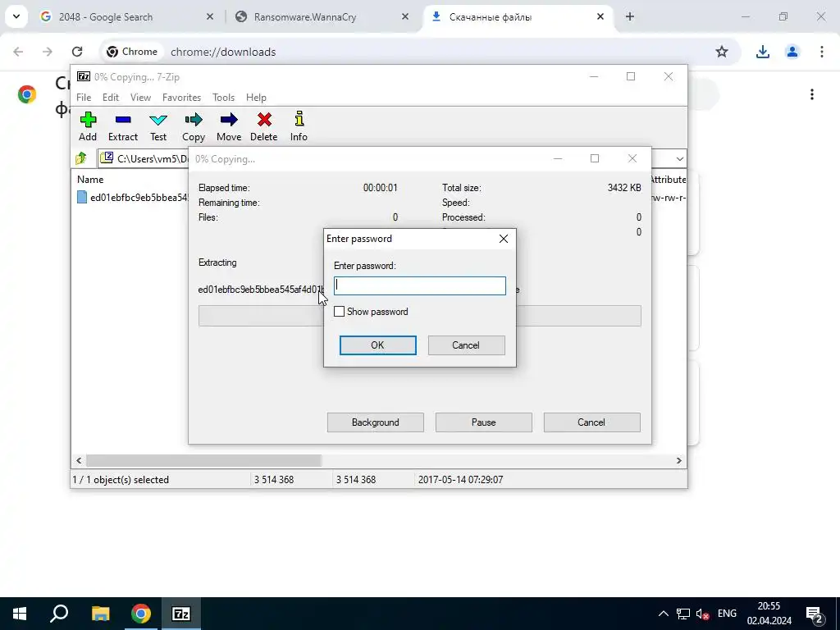Click the Background button in the copying dialog

pyautogui.click(x=376, y=422)
